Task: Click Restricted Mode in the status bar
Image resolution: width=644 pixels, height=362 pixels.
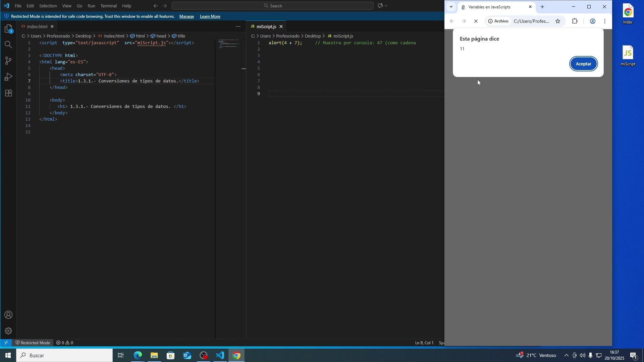Action: [x=32, y=343]
